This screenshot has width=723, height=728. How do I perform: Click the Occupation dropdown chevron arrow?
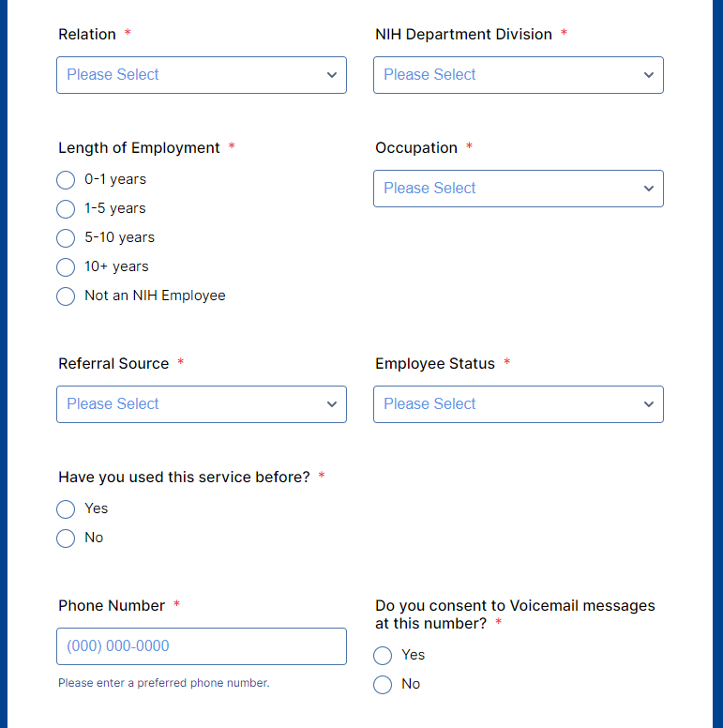[x=649, y=189]
